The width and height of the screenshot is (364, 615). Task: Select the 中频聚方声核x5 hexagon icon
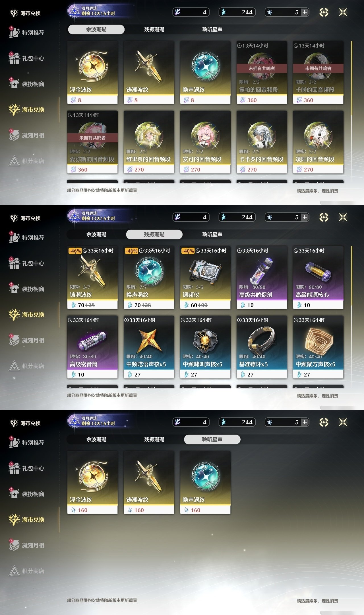coord(318,341)
